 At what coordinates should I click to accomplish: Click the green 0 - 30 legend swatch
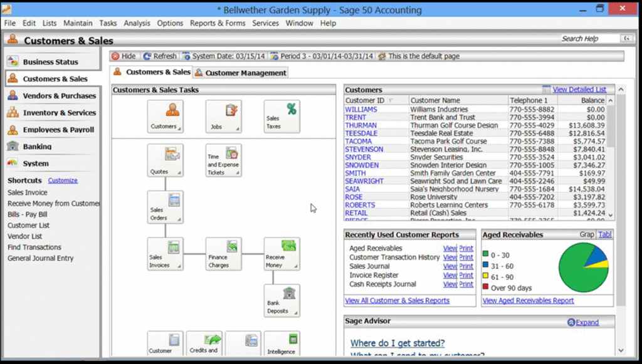[486, 254]
